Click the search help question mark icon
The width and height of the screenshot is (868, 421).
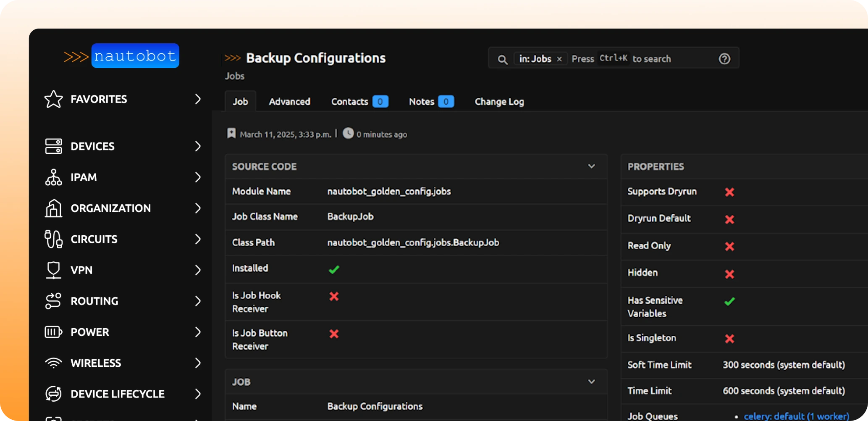[724, 59]
